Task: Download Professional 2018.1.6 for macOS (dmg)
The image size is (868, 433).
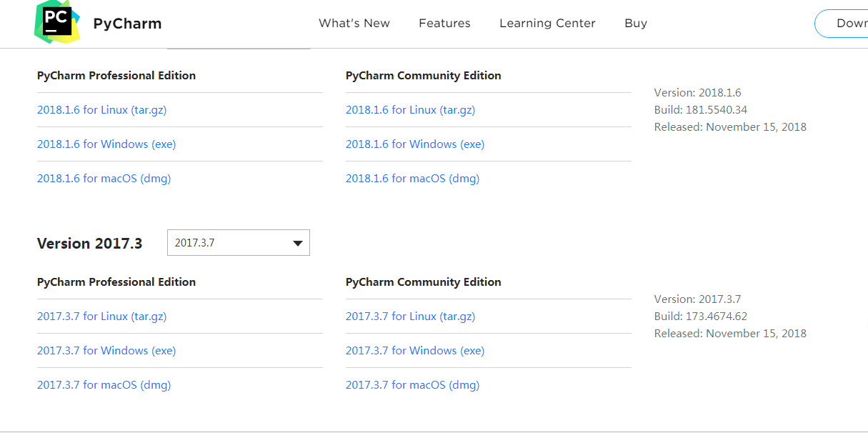Action: click(x=104, y=179)
